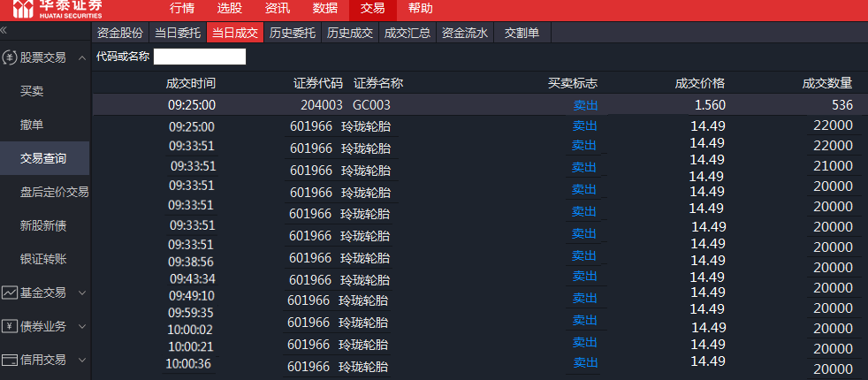Switch to 成交汇总 tab
Viewport: 868px width, 380px height.
coord(407,33)
